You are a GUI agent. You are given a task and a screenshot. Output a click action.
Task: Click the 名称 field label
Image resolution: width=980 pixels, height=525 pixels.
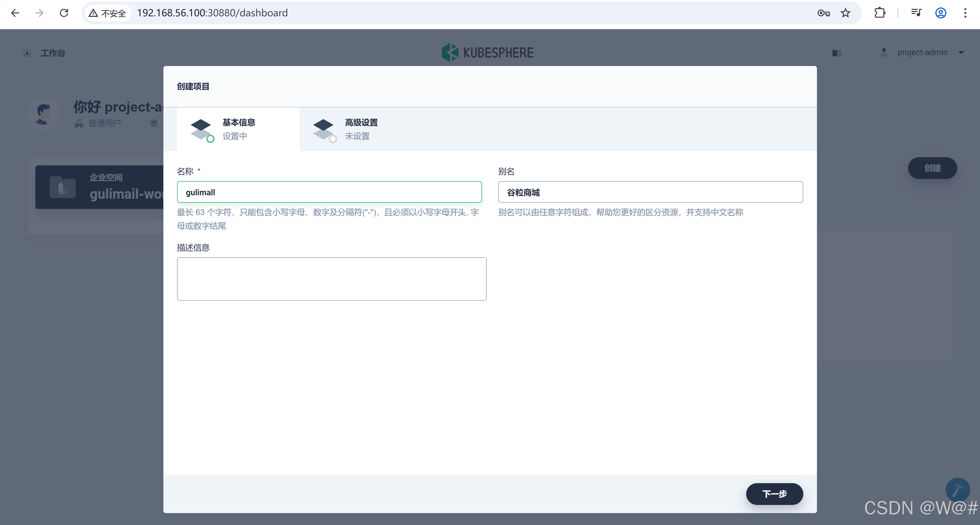point(185,171)
